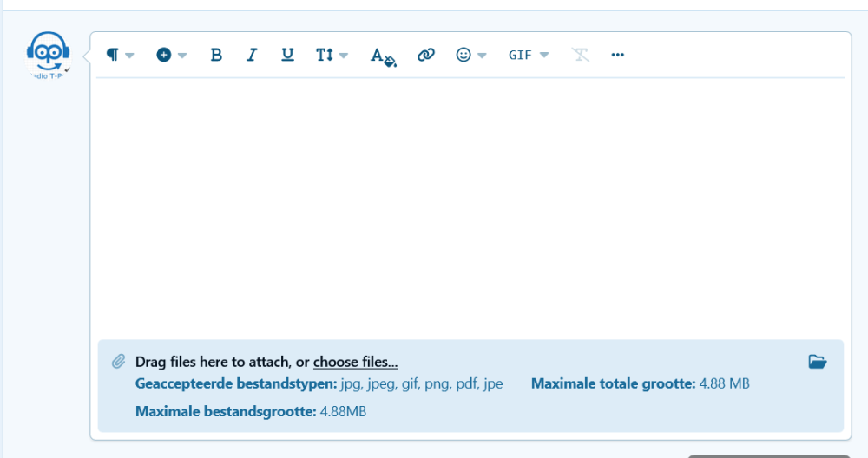
Task: Expand the insert plus menu
Action: tap(171, 55)
